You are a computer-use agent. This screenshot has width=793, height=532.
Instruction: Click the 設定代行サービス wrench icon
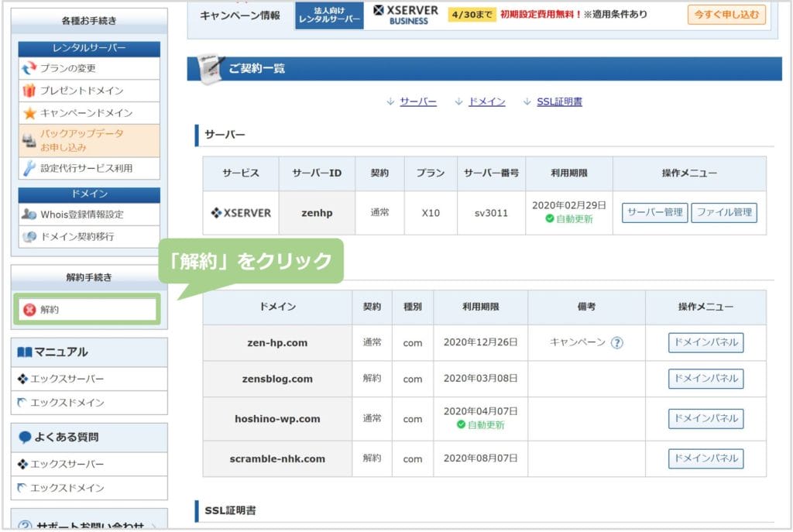[29, 168]
